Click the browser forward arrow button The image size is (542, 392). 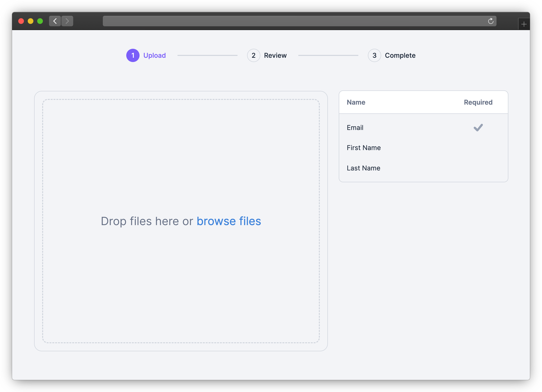click(67, 21)
